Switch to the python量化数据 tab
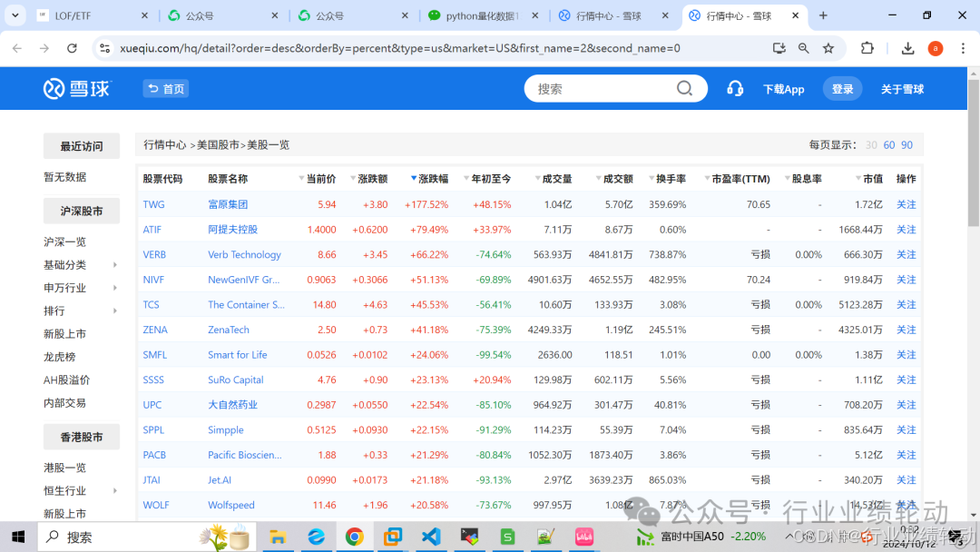Screen dimensions: 980x552 (x=481, y=15)
